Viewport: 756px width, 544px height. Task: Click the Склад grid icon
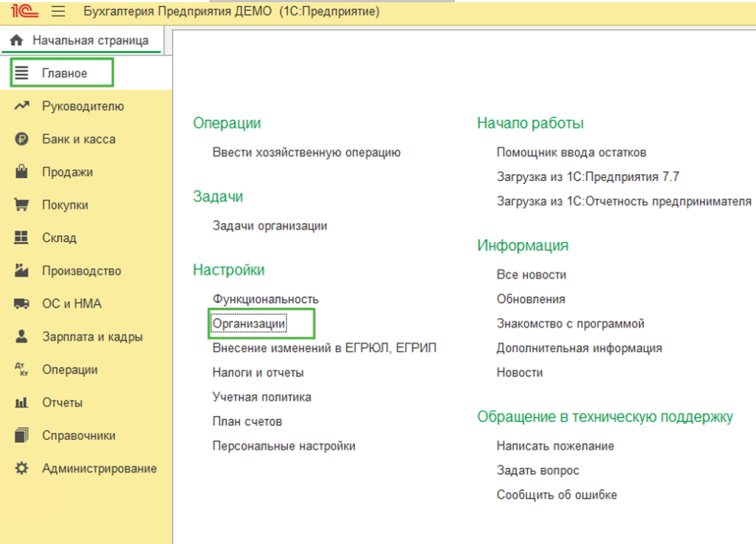pyautogui.click(x=21, y=237)
